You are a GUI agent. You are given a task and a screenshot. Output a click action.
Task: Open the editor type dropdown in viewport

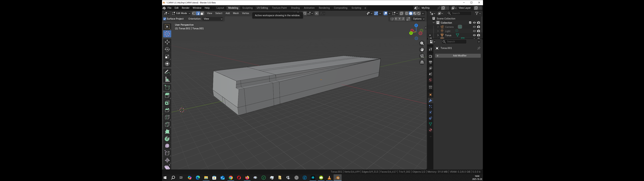[x=167, y=14]
